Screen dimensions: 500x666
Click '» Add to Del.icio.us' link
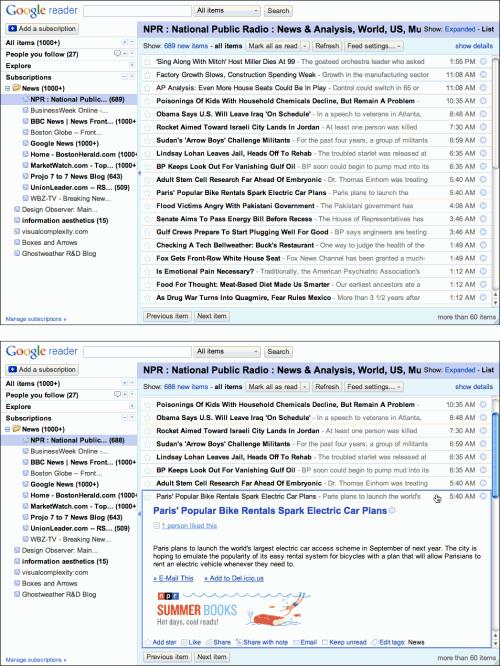tap(234, 578)
